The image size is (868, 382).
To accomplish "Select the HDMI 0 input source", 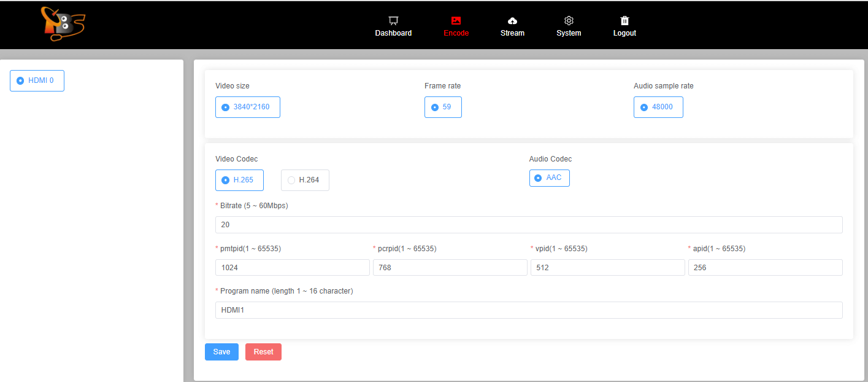I will [37, 80].
